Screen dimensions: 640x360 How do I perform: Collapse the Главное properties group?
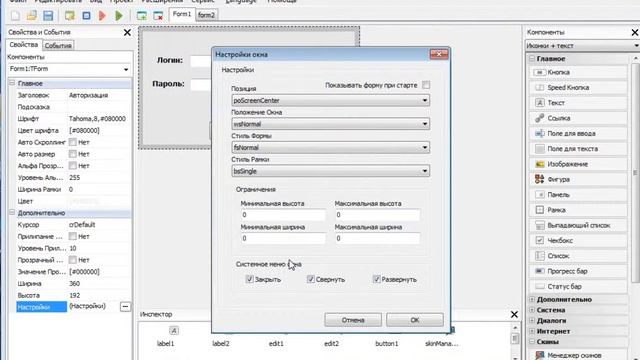pos(12,83)
